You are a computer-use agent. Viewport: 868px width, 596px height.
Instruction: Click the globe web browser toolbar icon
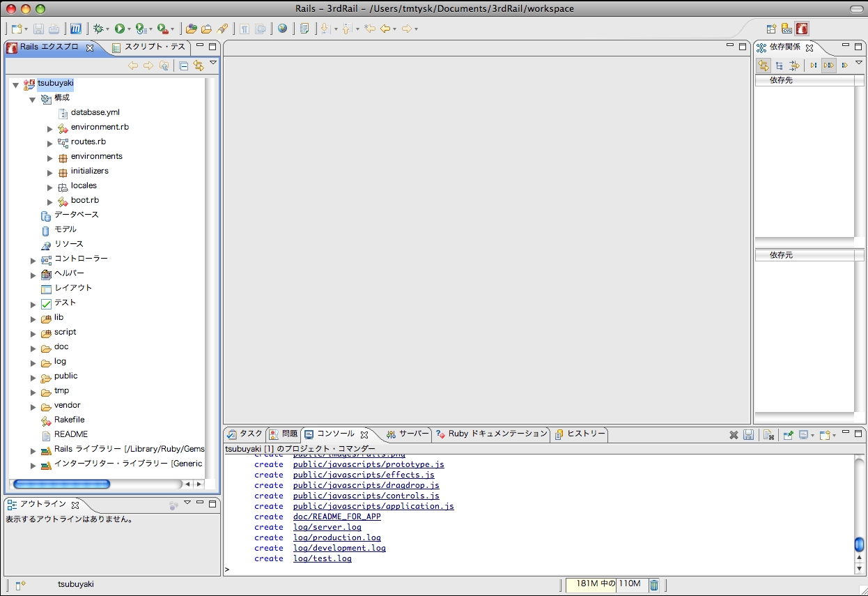(282, 29)
